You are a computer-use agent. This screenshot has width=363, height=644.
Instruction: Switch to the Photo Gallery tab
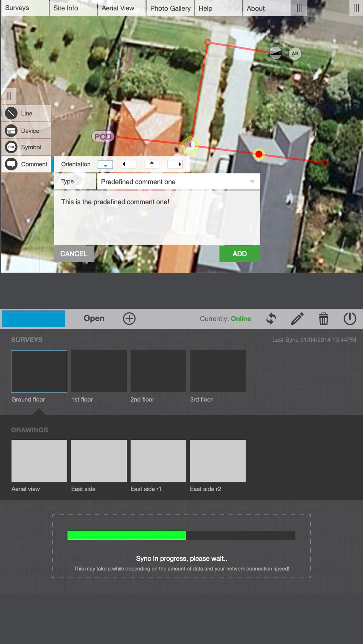pos(170,8)
